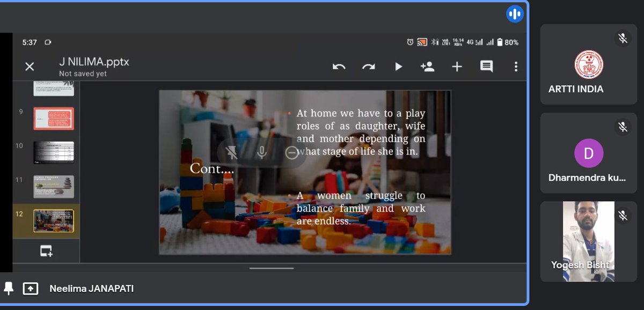Undo the last edit in slides
The width and height of the screenshot is (644, 310).
click(339, 67)
